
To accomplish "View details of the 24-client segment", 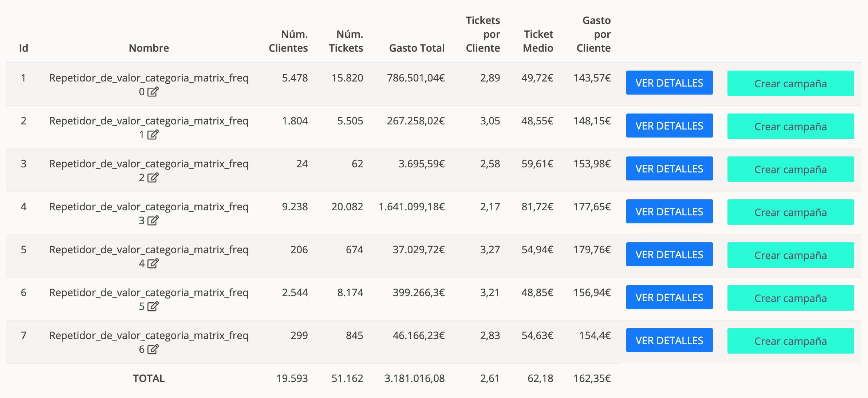I will (669, 169).
